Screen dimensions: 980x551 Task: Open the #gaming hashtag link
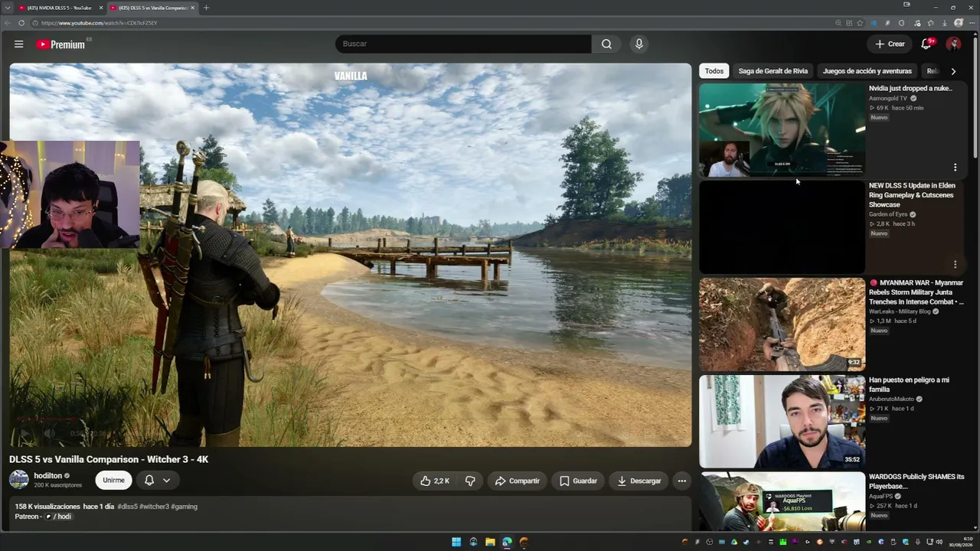pos(185,507)
